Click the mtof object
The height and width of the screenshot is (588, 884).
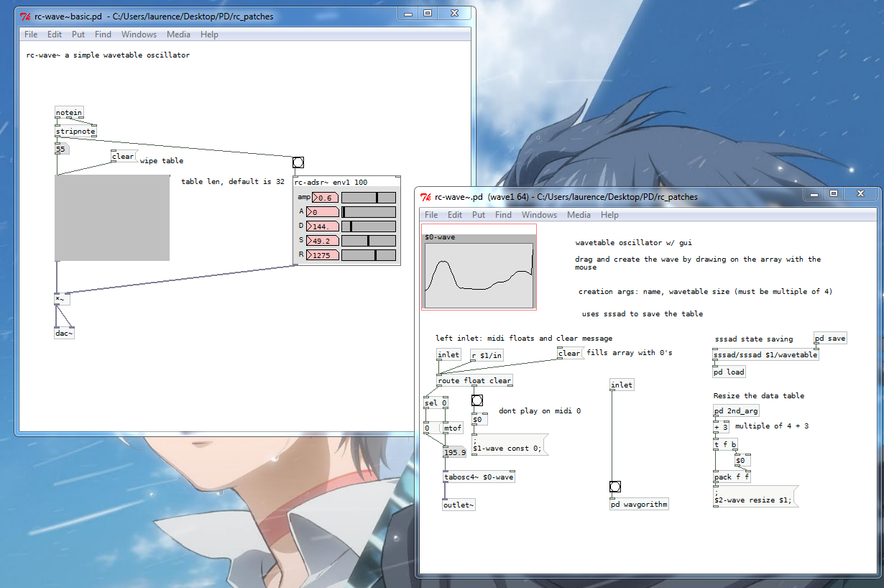(453, 428)
